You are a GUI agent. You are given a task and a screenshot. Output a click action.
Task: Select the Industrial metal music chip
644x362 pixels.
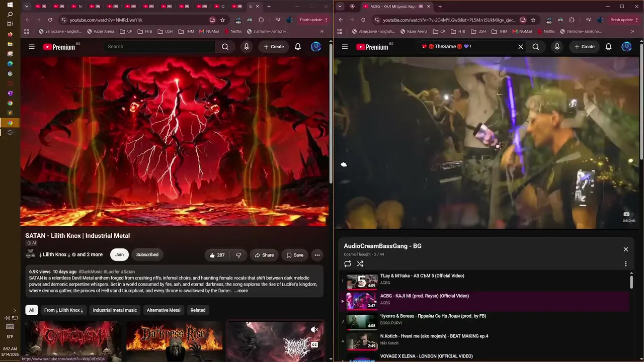click(115, 310)
